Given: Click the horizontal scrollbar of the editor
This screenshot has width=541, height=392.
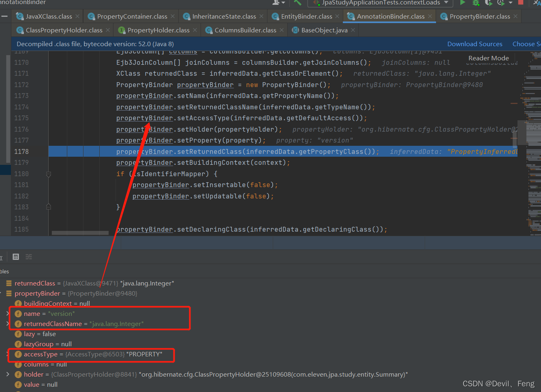Looking at the screenshot, I should (80, 233).
